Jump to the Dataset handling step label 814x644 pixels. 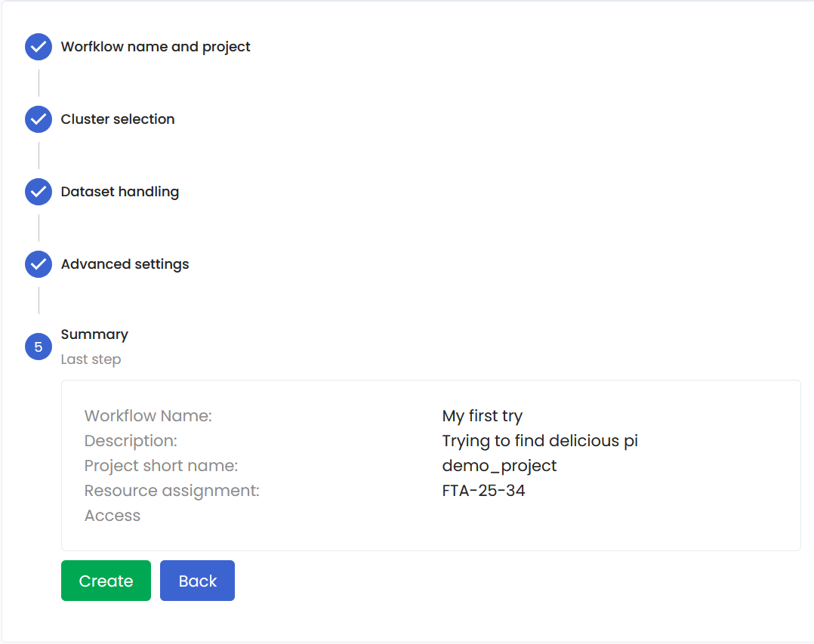(120, 192)
